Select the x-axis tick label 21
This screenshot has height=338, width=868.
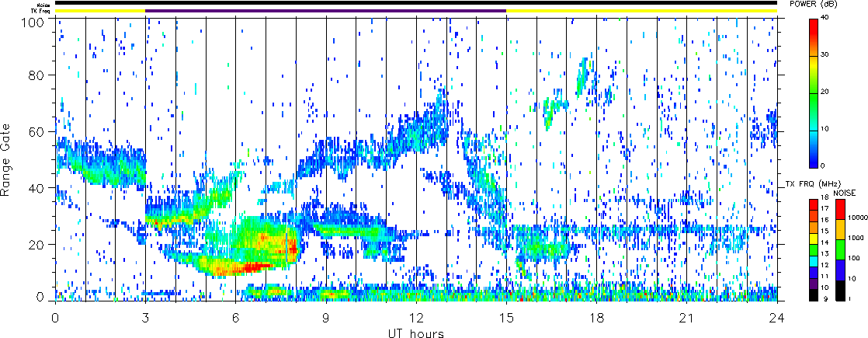tap(687, 318)
